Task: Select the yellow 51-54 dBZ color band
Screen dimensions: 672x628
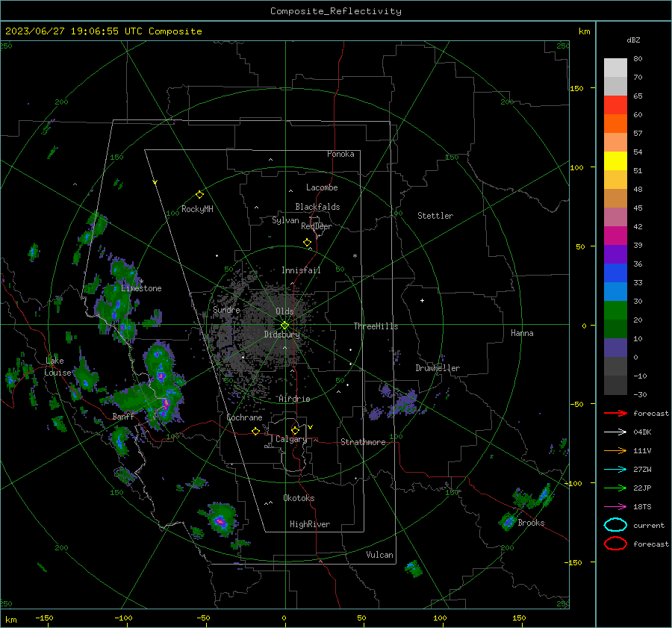Action: pos(615,161)
